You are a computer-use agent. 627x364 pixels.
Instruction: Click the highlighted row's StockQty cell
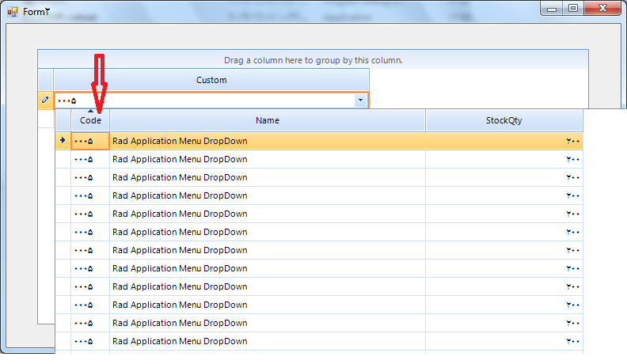point(503,141)
